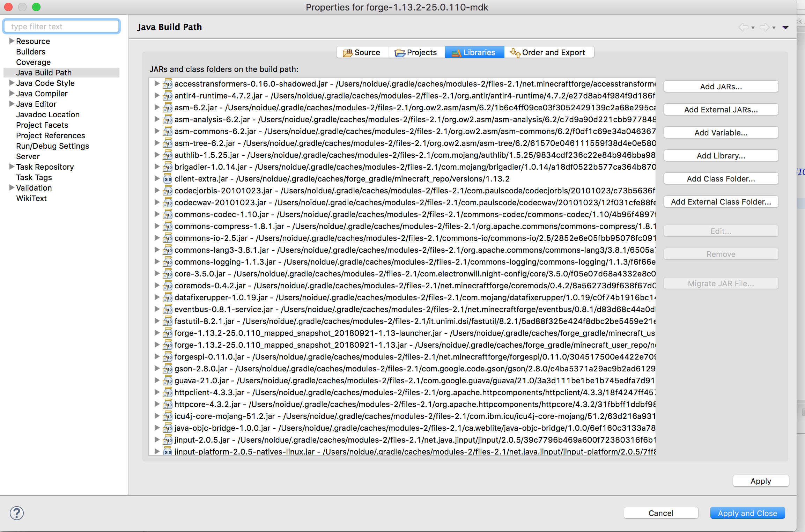805x532 pixels.
Task: Click the jar icon next to client-extra.jar
Action: click(168, 179)
